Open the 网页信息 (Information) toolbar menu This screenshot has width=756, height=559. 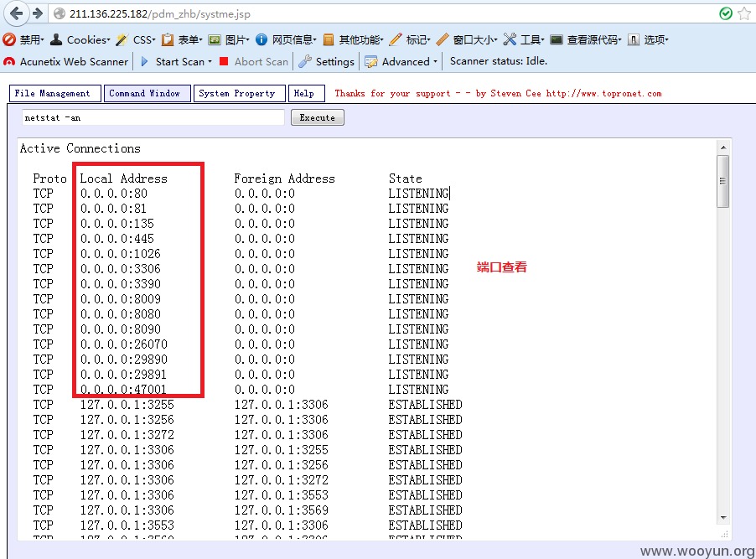click(x=293, y=39)
